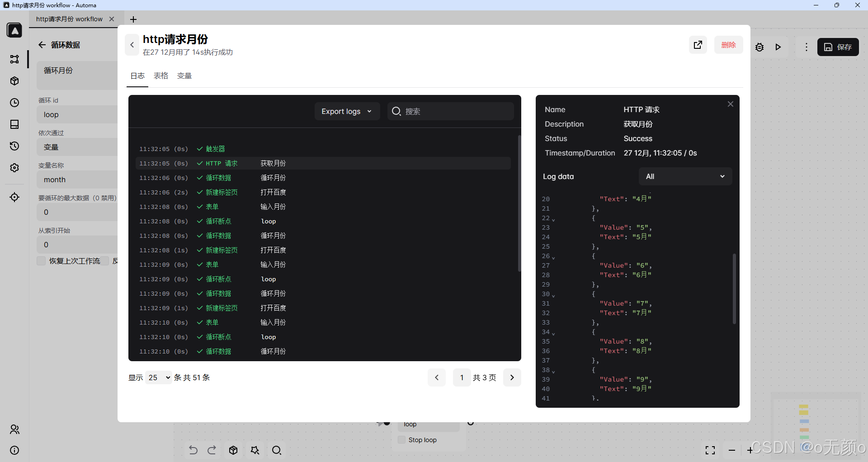
Task: Go to previous log page
Action: pos(437,377)
